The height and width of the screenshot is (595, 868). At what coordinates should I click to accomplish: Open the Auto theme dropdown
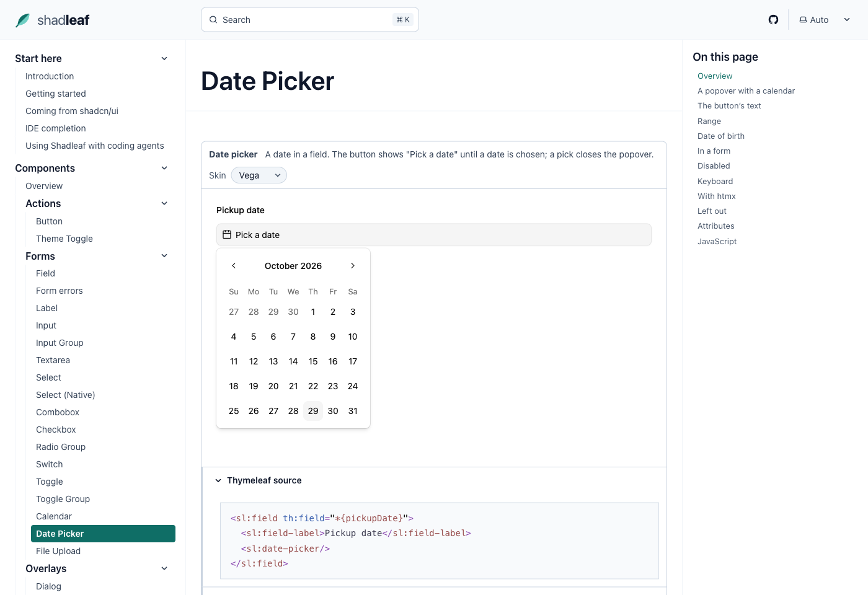tap(825, 20)
